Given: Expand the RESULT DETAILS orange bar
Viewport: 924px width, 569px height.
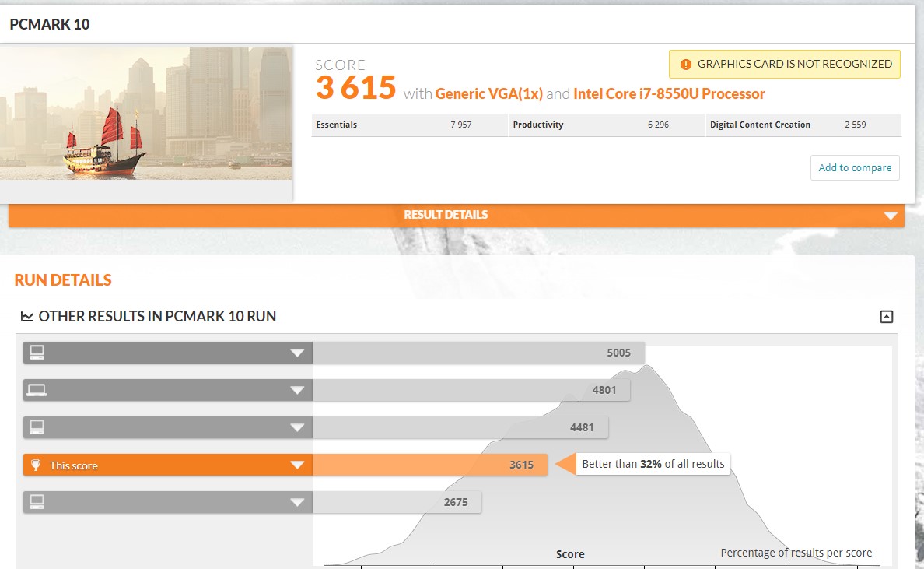Looking at the screenshot, I should pos(456,215).
